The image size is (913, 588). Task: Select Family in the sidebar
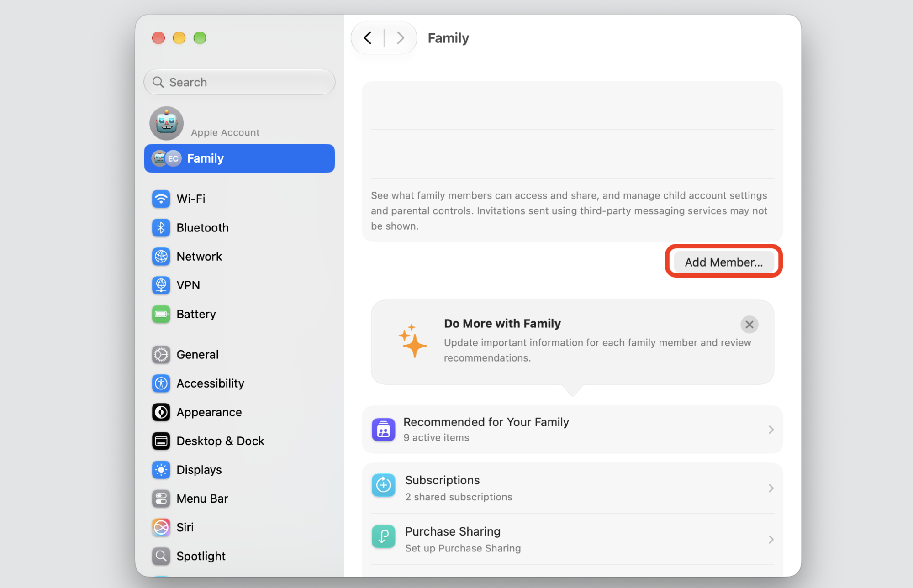click(x=239, y=158)
